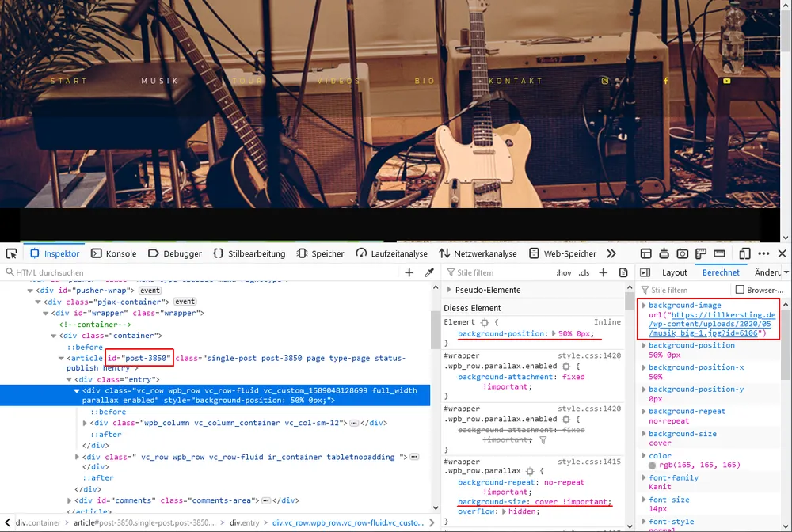Image resolution: width=792 pixels, height=532 pixels.
Task: Click the Stile filtern field in rules
Action: click(x=497, y=272)
